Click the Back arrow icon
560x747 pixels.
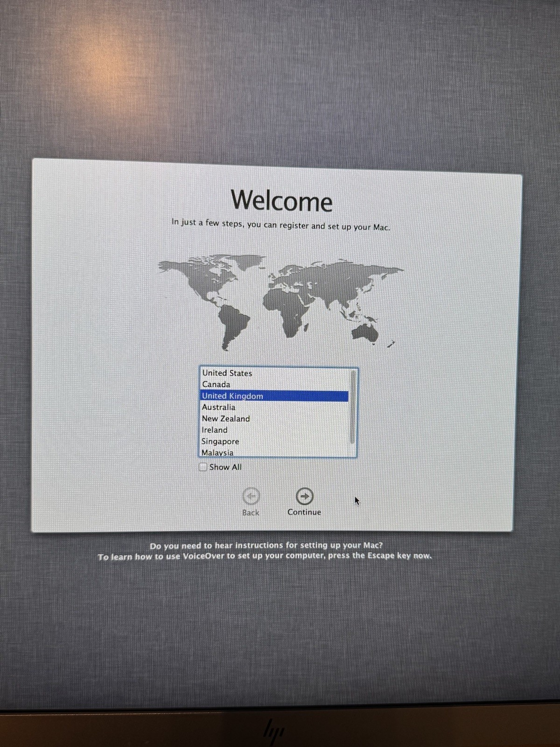click(251, 496)
